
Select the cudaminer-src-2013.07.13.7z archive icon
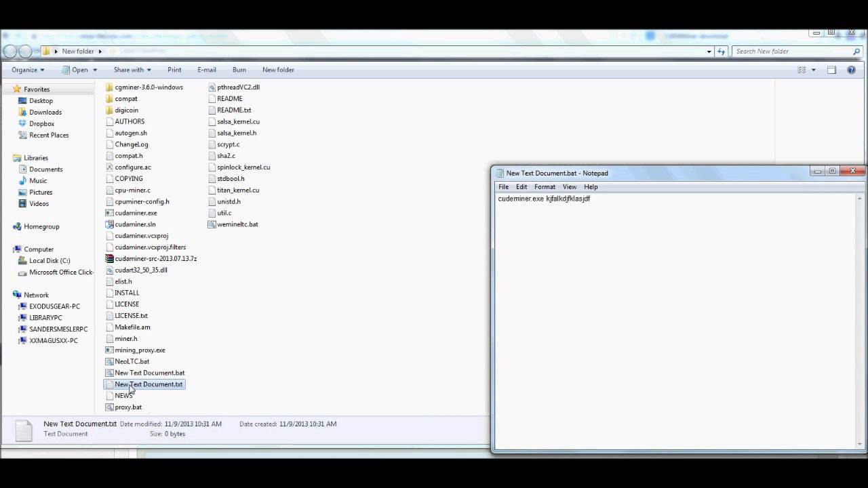point(109,258)
